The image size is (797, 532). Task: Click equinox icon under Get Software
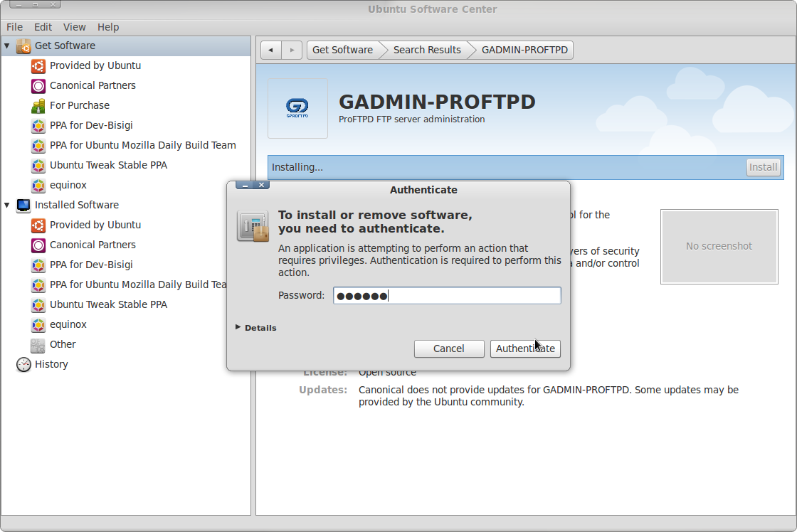(x=38, y=186)
